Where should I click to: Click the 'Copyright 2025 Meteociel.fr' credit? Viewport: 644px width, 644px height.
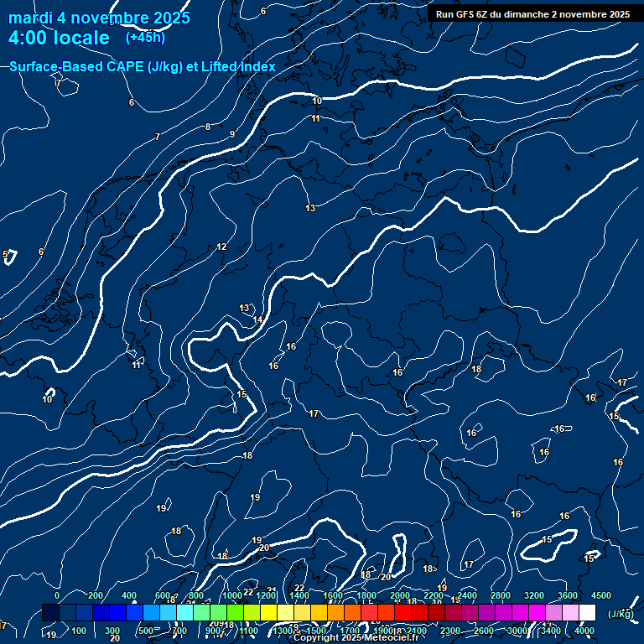(356, 637)
